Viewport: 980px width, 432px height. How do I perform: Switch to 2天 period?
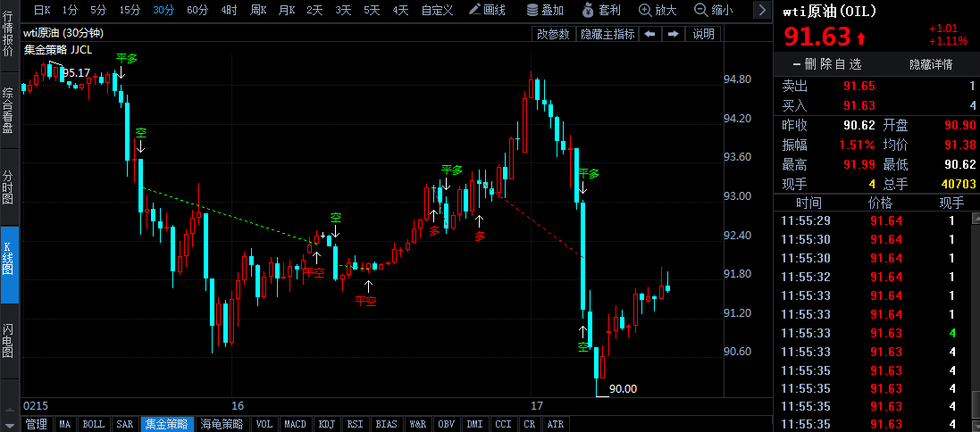click(315, 9)
